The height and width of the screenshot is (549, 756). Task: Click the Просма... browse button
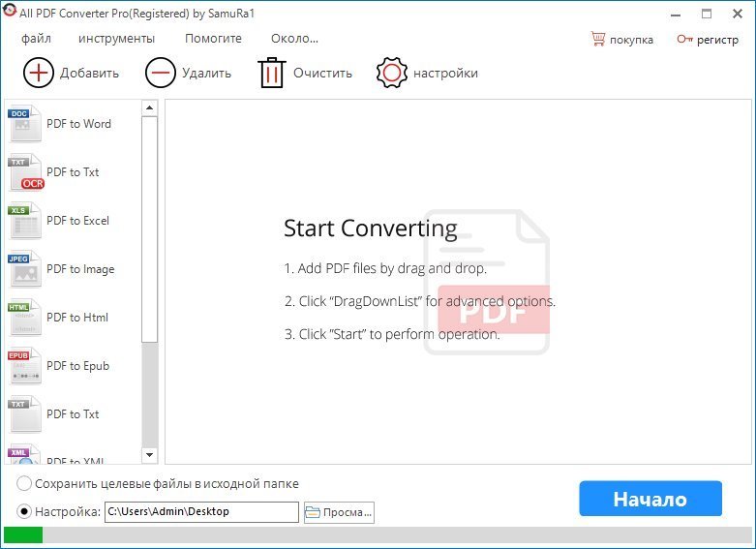(339, 512)
